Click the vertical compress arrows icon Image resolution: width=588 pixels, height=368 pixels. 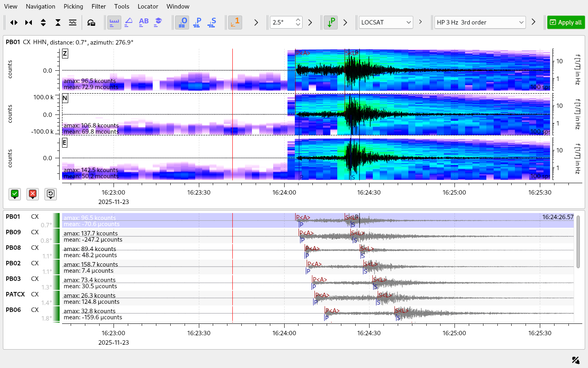58,22
